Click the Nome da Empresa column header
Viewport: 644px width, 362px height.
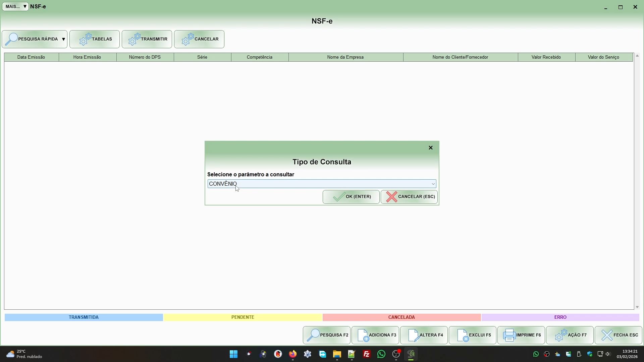pyautogui.click(x=345, y=57)
